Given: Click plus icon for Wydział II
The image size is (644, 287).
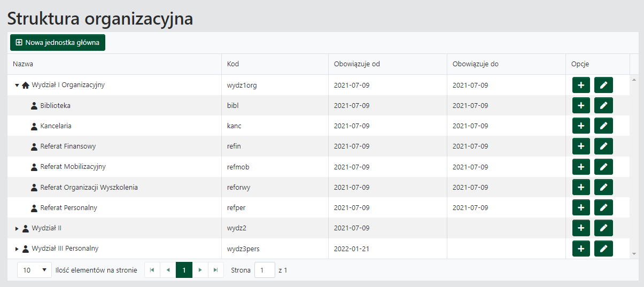Looking at the screenshot, I should (581, 228).
